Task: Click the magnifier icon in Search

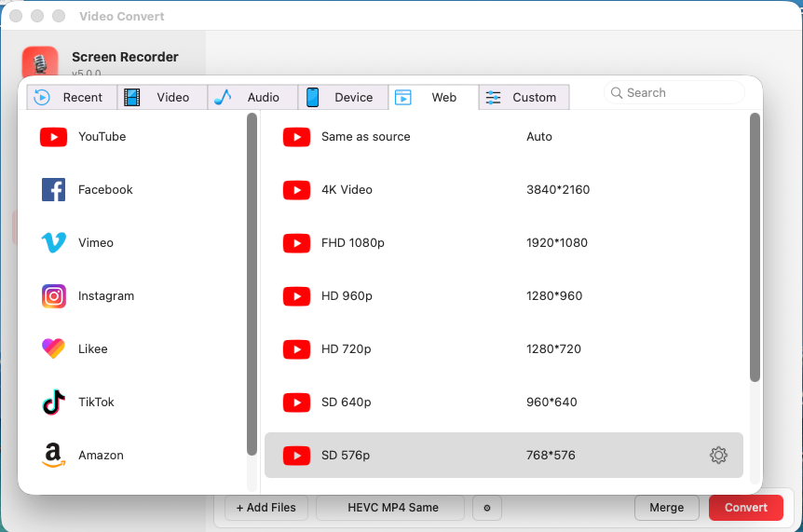Action: pos(617,92)
